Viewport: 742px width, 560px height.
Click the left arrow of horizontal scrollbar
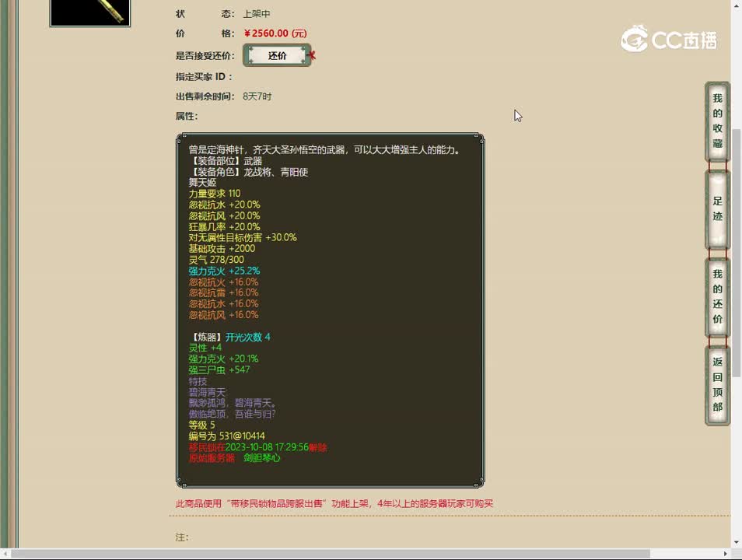tap(4, 553)
